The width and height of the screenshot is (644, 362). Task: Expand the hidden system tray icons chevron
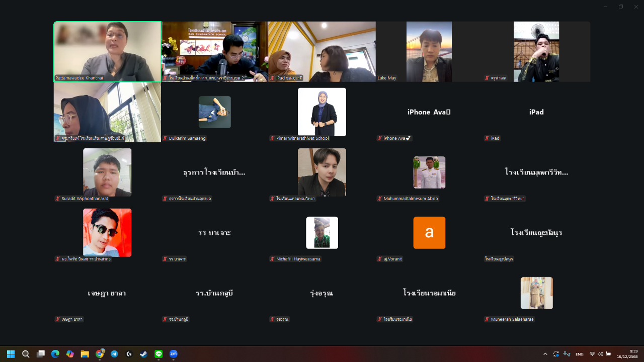coord(545,354)
